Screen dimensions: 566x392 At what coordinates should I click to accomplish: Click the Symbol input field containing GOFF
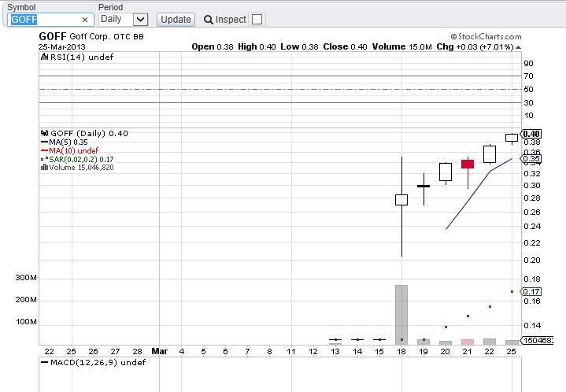[50, 20]
